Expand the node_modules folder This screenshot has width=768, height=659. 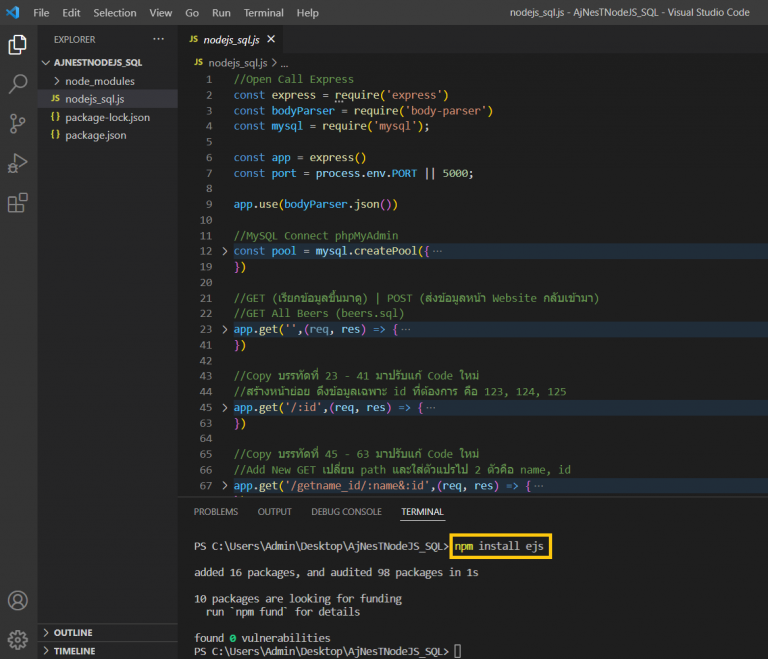tap(99, 81)
